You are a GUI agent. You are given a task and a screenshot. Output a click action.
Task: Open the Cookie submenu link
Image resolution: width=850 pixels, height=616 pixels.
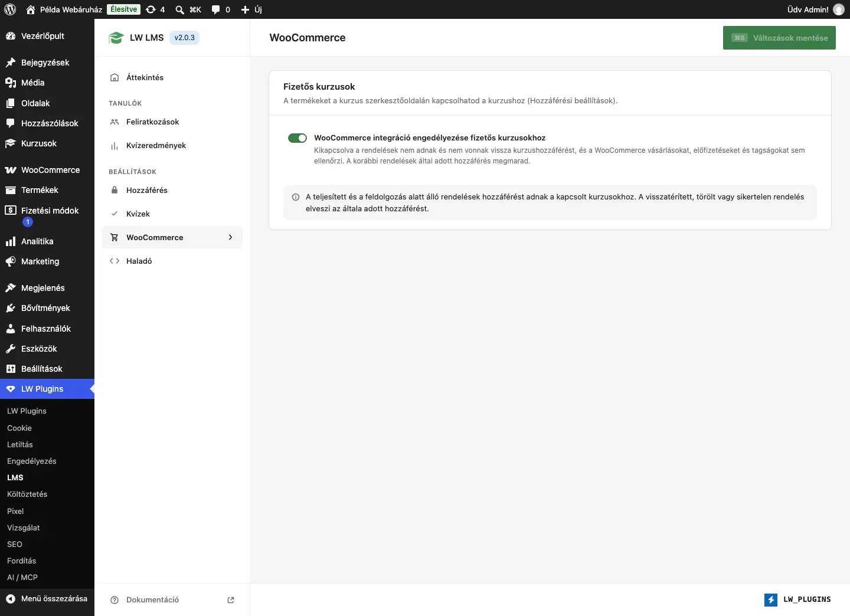click(x=19, y=428)
